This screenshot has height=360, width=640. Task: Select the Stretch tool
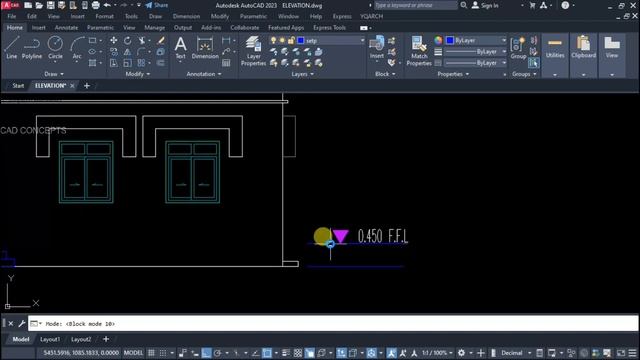click(113, 63)
